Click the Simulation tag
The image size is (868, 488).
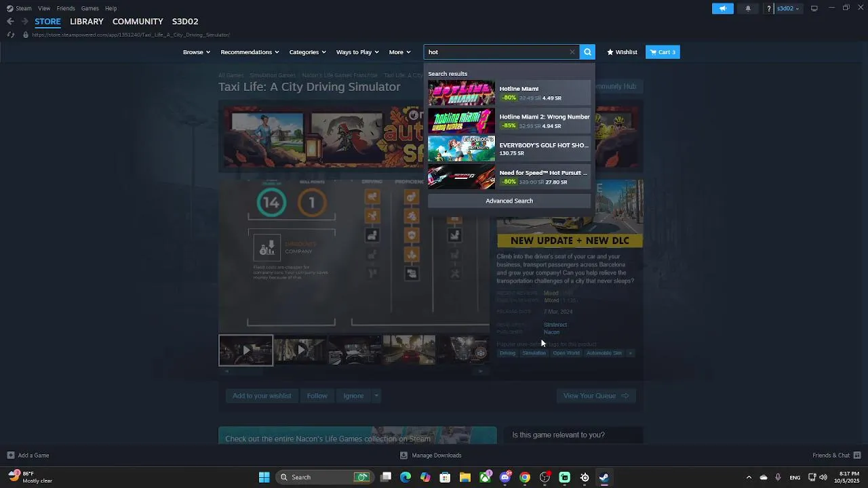click(x=534, y=353)
